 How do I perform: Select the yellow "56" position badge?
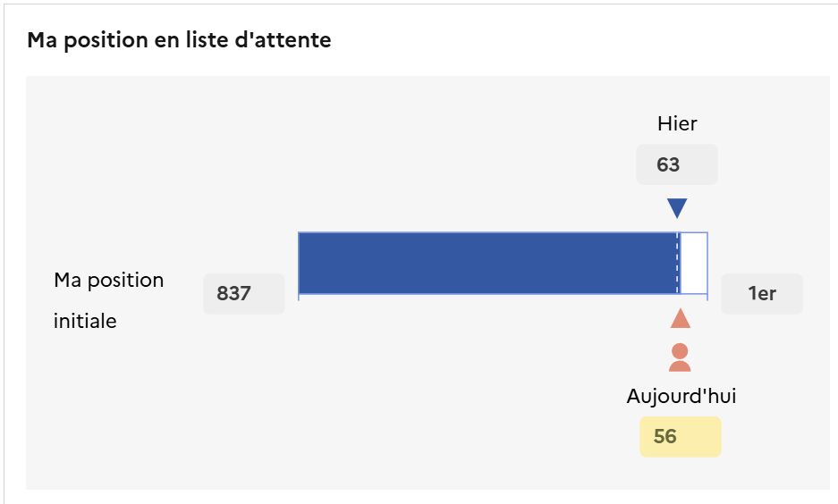(x=680, y=437)
